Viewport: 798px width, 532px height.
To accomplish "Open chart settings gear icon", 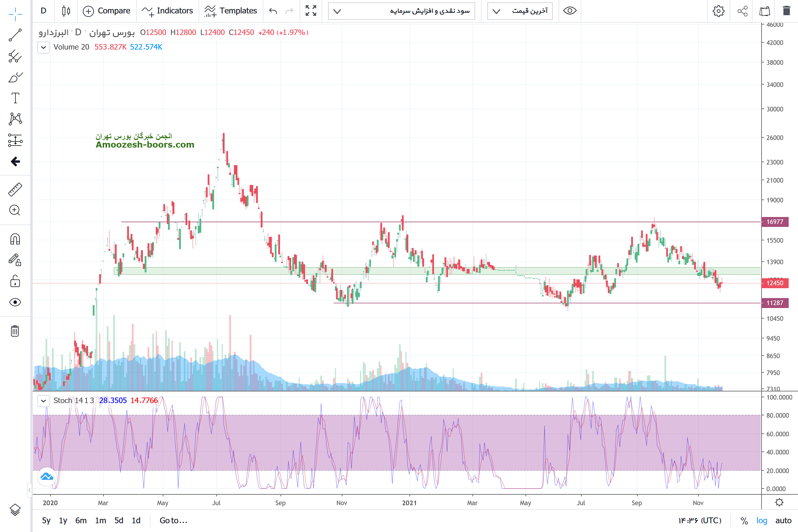I will 718,11.
